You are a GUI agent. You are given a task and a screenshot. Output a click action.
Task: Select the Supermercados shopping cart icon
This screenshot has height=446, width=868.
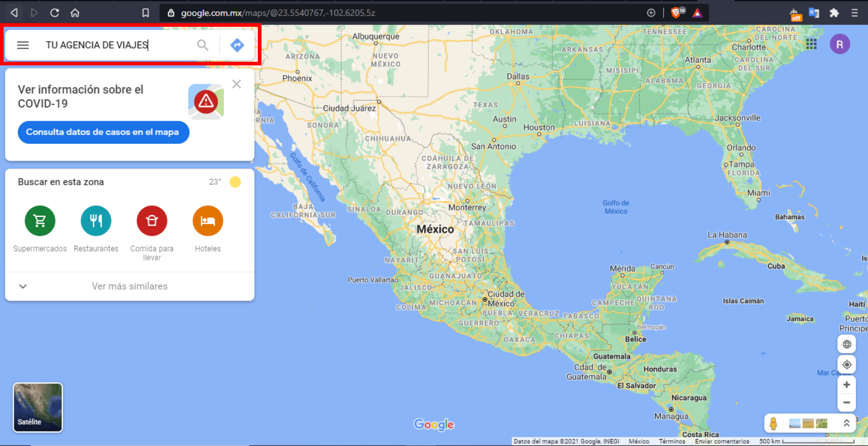tap(40, 221)
